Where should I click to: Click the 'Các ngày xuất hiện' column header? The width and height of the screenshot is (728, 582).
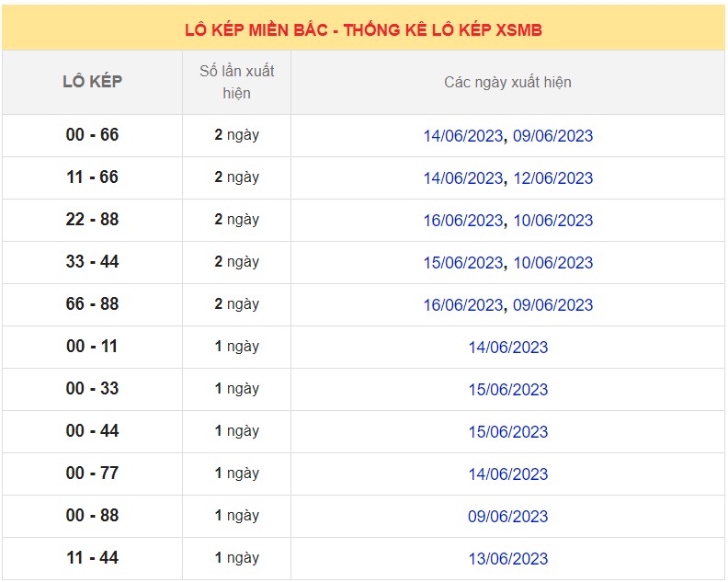point(507,83)
